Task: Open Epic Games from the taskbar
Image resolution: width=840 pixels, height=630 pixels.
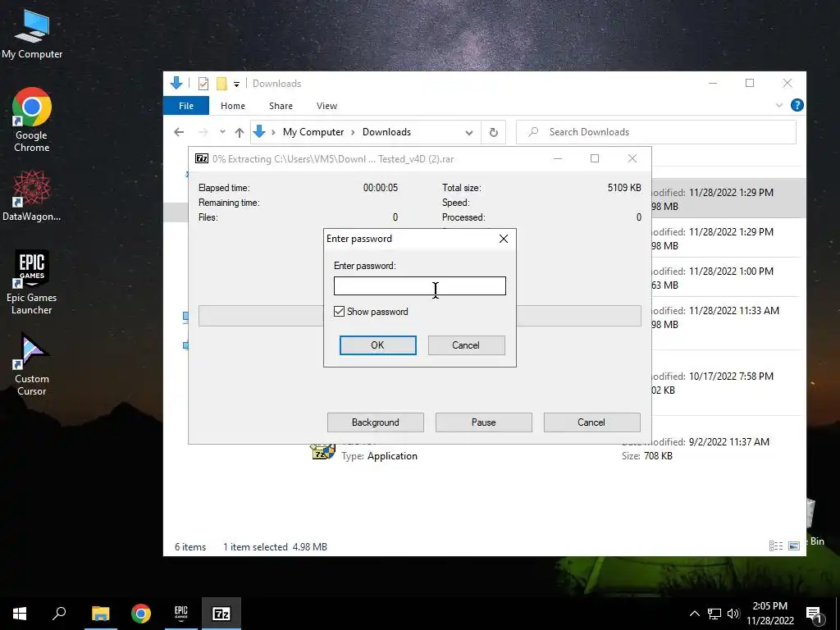Action: 181,614
